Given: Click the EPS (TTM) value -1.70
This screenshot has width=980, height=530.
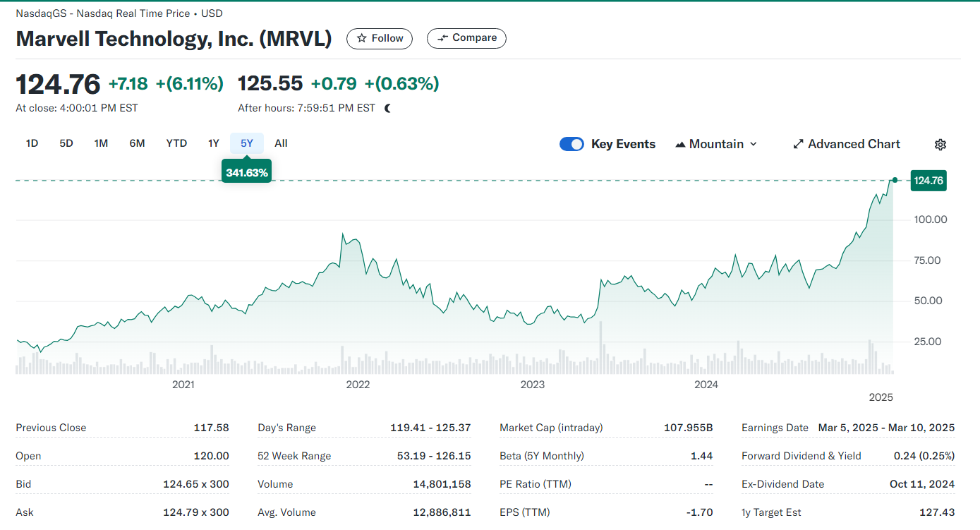Looking at the screenshot, I should (x=701, y=512).
